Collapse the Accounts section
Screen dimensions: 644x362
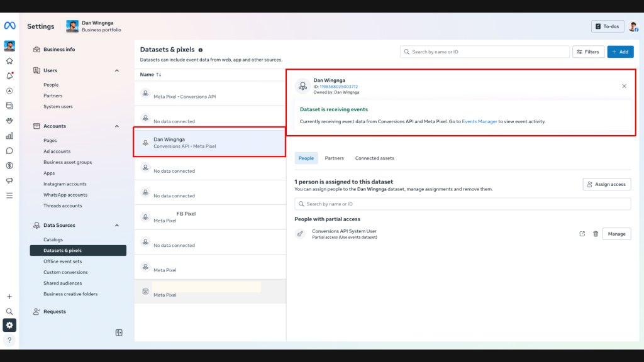click(116, 126)
